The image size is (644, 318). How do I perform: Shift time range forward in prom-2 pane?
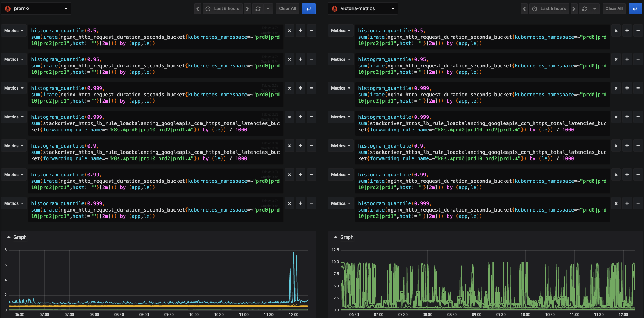pos(247,9)
